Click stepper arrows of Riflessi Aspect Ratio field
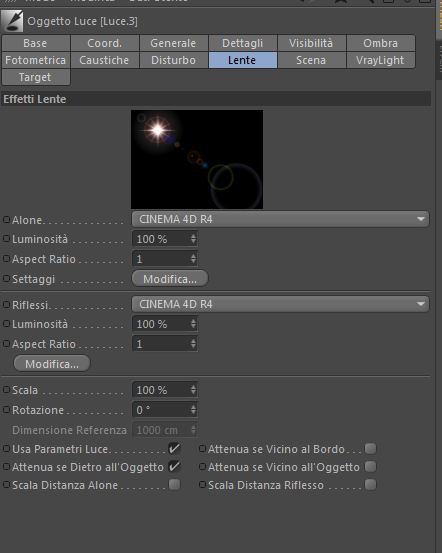The width and height of the screenshot is (442, 553). [193, 344]
